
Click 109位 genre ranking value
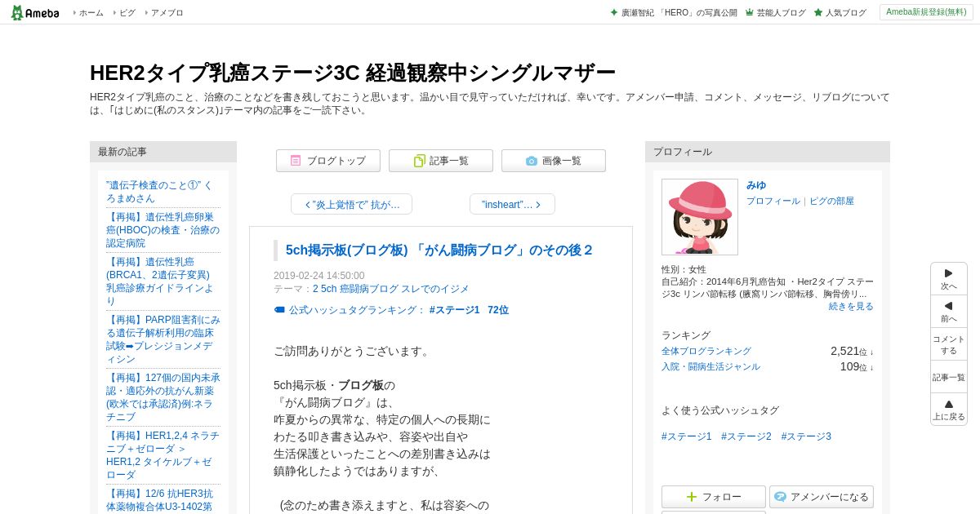pyautogui.click(x=857, y=366)
